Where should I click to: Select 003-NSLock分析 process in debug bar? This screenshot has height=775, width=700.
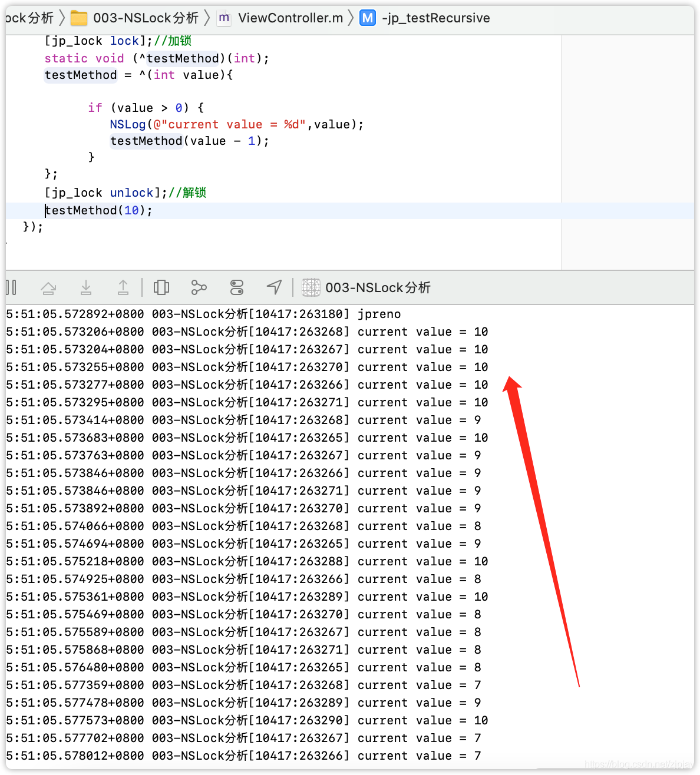click(x=378, y=287)
